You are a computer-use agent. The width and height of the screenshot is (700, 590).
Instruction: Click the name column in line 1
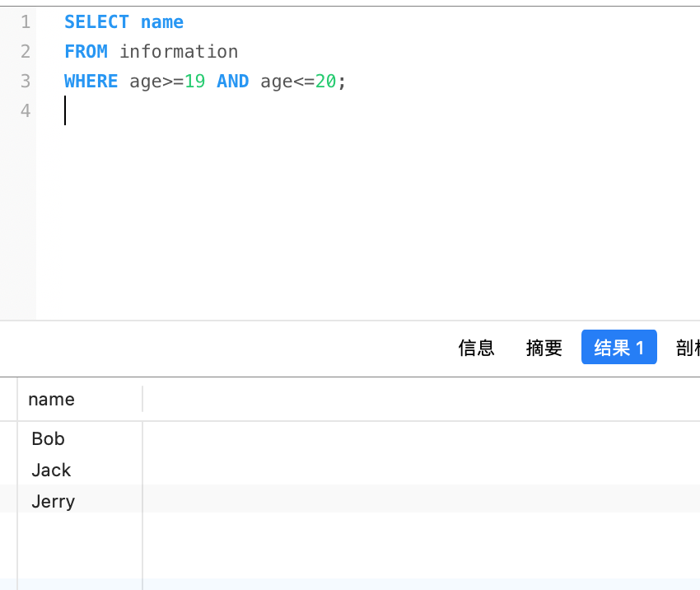(161, 21)
